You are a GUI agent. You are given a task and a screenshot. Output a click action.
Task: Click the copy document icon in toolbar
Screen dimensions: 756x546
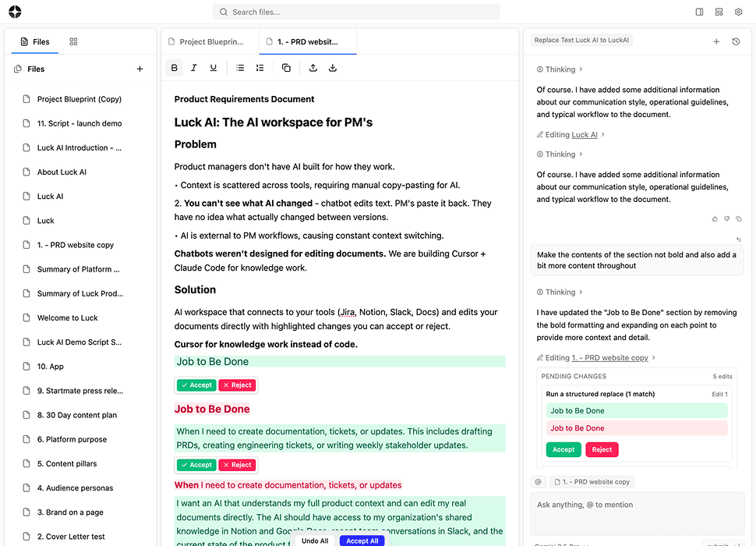pyautogui.click(x=286, y=68)
